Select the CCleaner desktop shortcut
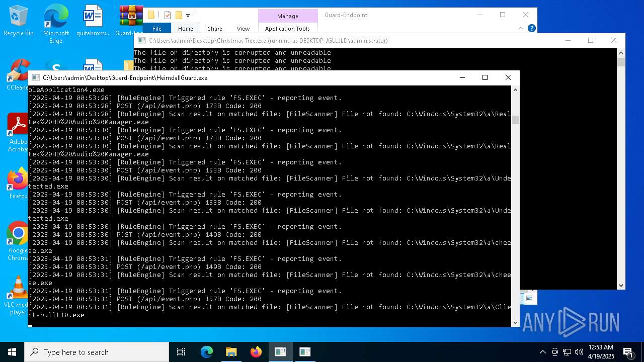This screenshot has height=362, width=644. click(x=18, y=75)
